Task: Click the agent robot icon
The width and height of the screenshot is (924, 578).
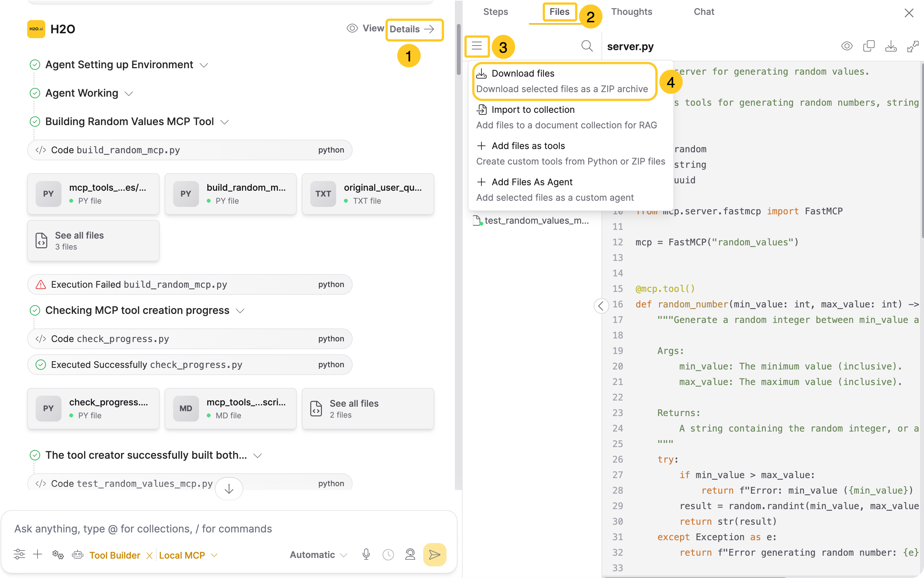Action: tap(78, 555)
